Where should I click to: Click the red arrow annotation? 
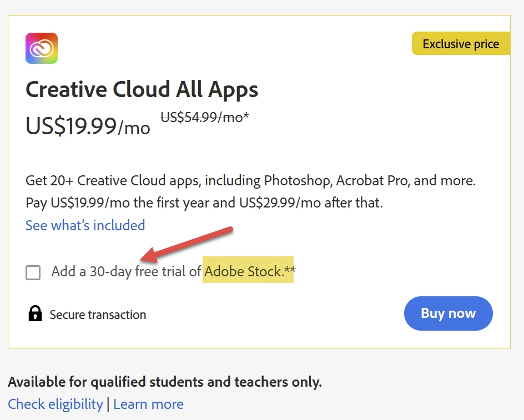(x=186, y=244)
